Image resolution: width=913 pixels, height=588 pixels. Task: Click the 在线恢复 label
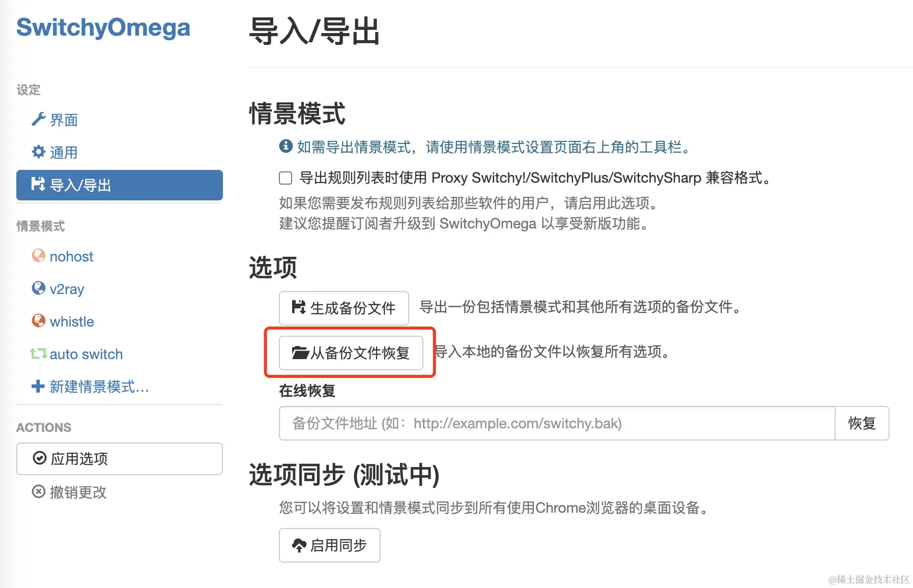click(x=307, y=391)
